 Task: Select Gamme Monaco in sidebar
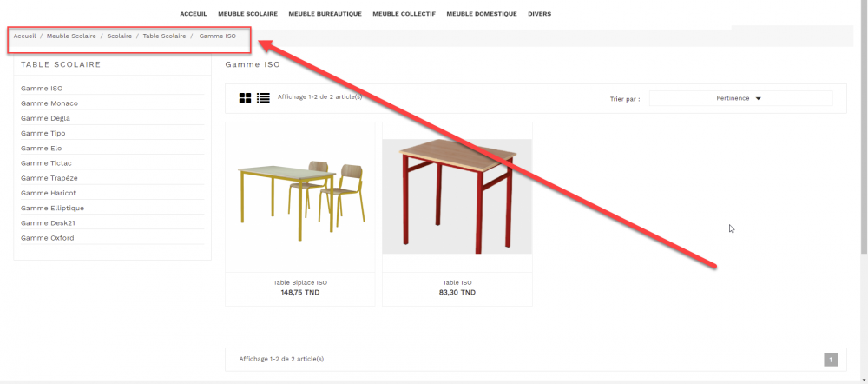[x=49, y=103]
